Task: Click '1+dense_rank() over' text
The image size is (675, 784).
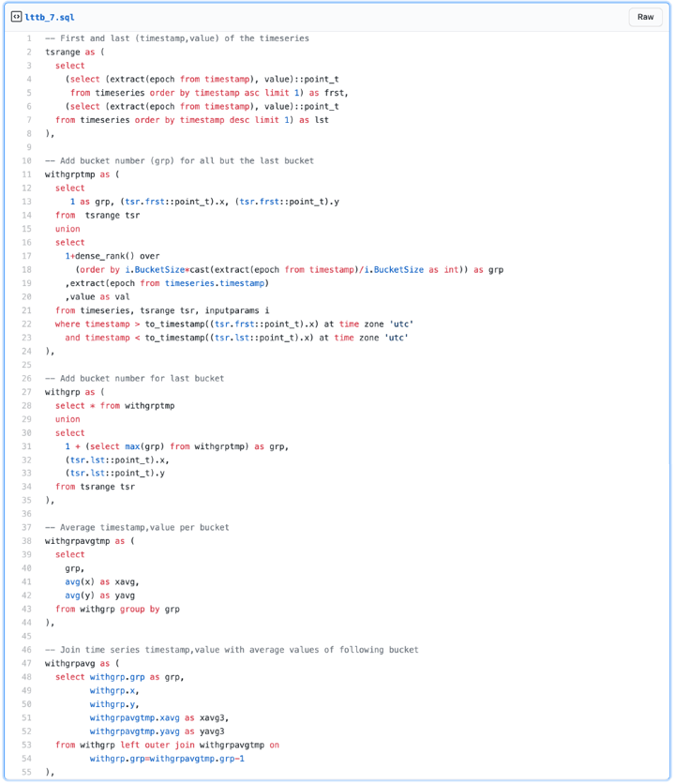Action: click(x=112, y=256)
